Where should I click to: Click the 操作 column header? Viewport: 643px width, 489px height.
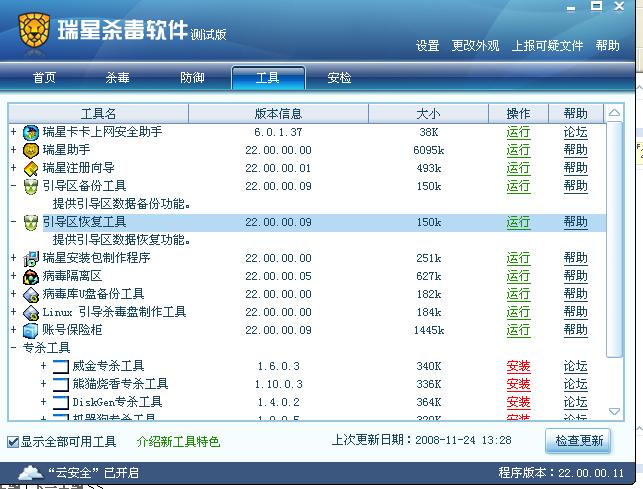point(518,113)
